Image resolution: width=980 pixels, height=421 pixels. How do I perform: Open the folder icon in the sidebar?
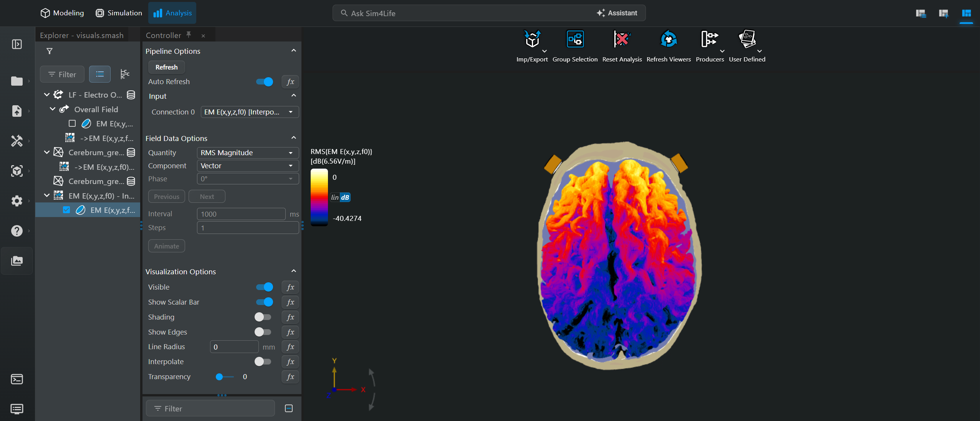(x=17, y=81)
